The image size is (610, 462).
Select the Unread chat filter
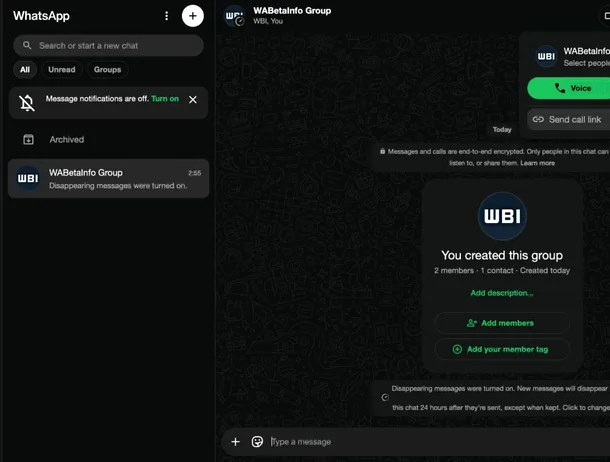61,70
